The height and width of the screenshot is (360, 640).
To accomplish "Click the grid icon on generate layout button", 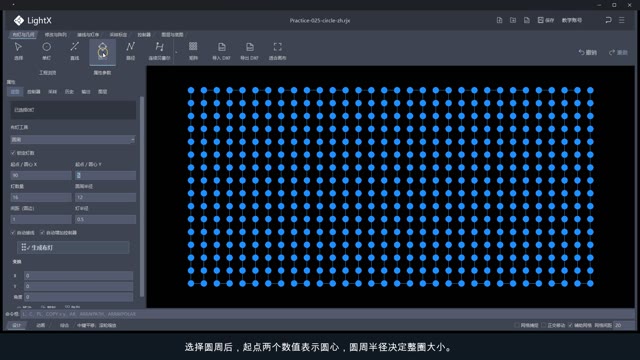I will (x=24, y=247).
